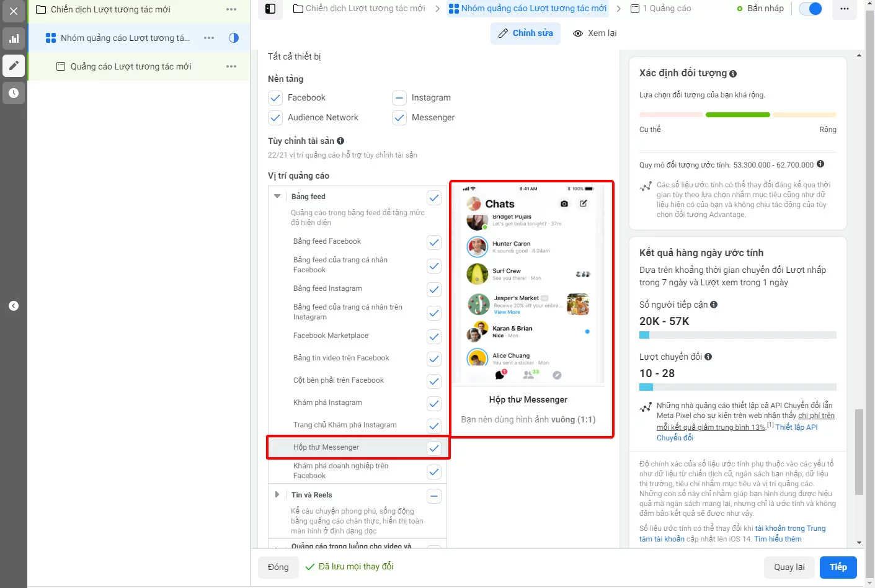Close the editor with the X icon
The image size is (875, 588).
point(14,11)
